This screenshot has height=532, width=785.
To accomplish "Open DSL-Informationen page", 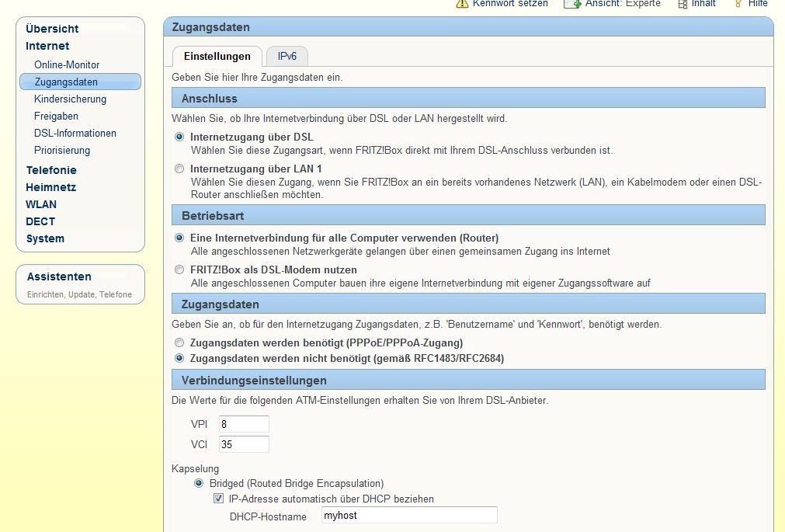I will [75, 133].
